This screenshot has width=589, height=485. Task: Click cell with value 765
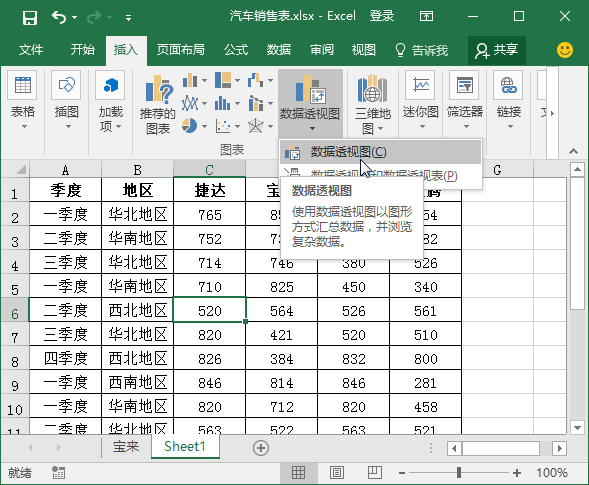pos(210,215)
